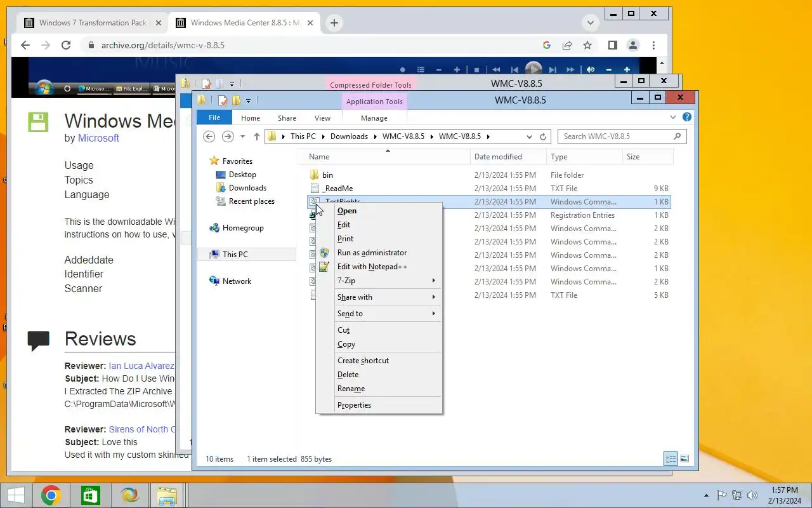Select Homegroup in navigation pane
This screenshot has height=508, width=812.
pos(243,228)
